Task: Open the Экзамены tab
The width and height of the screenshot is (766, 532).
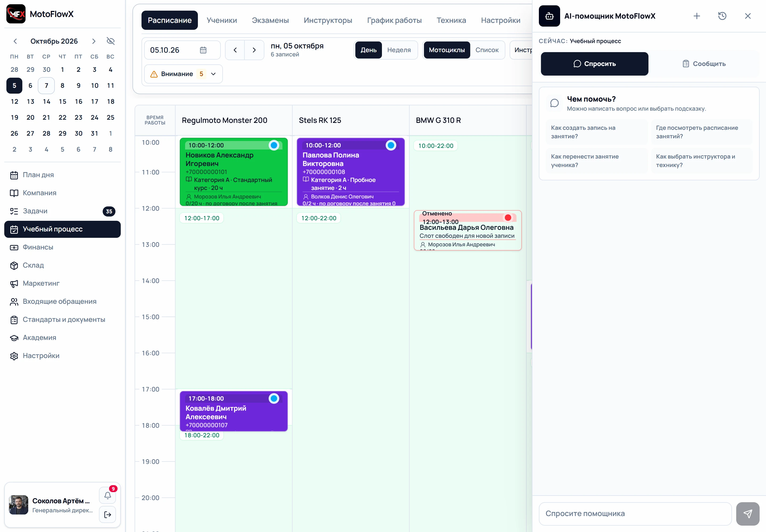Action: [270, 20]
